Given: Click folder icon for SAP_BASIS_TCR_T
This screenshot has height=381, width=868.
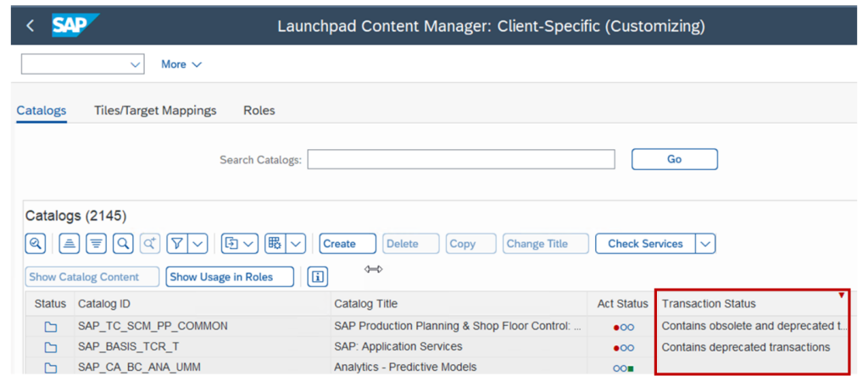Looking at the screenshot, I should coord(51,347).
